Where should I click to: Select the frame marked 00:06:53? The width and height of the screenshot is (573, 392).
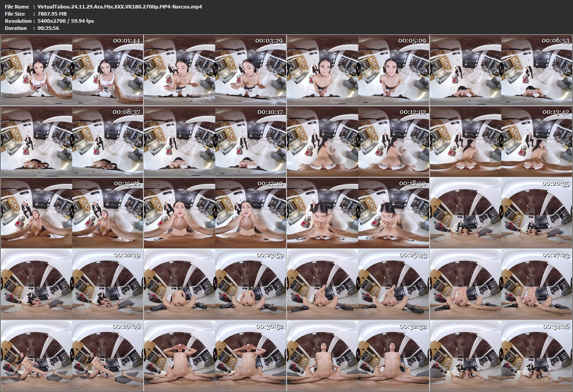tap(501, 70)
